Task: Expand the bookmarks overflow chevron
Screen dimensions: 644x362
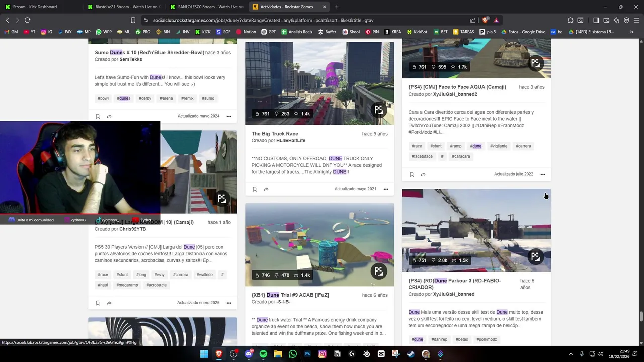Action: (631, 32)
